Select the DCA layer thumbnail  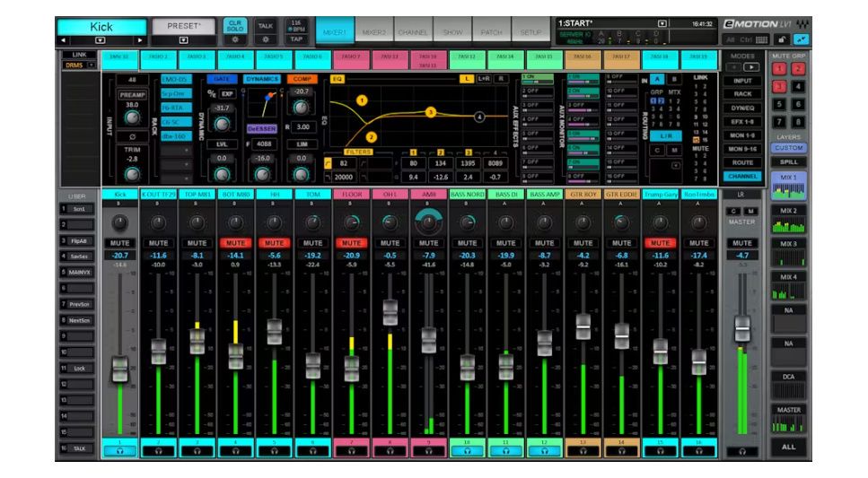789,386
